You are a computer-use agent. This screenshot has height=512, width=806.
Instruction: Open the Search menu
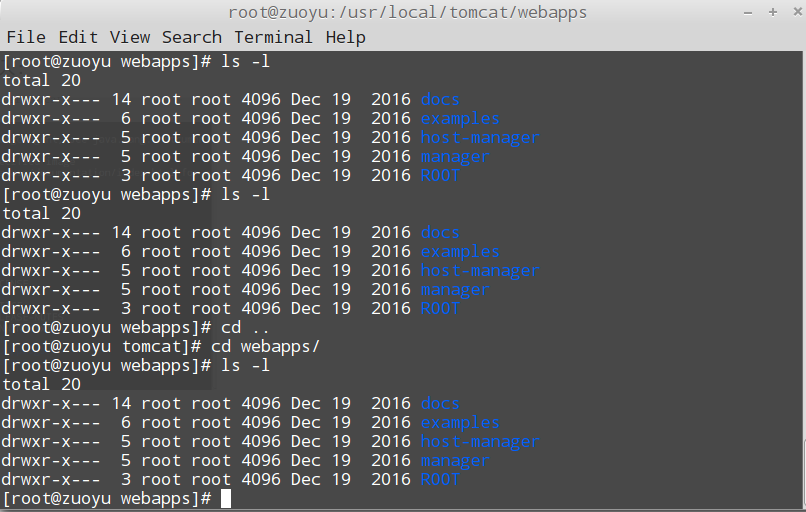[x=192, y=37]
